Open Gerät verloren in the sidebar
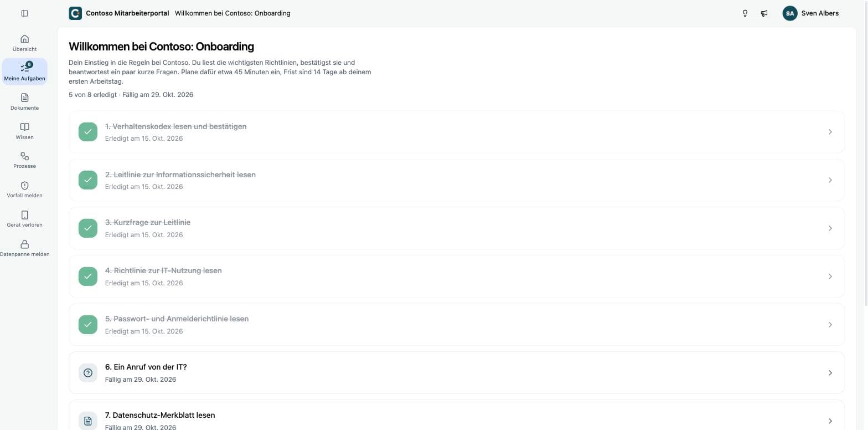Screen dimensions: 868x430 24,219
